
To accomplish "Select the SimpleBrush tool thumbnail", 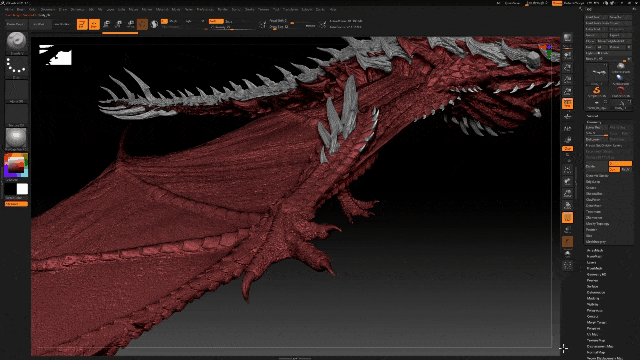I will pos(596,92).
